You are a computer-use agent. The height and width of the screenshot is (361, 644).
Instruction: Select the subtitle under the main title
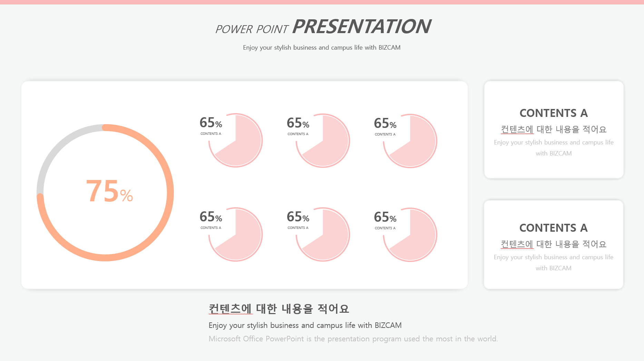pyautogui.click(x=322, y=48)
